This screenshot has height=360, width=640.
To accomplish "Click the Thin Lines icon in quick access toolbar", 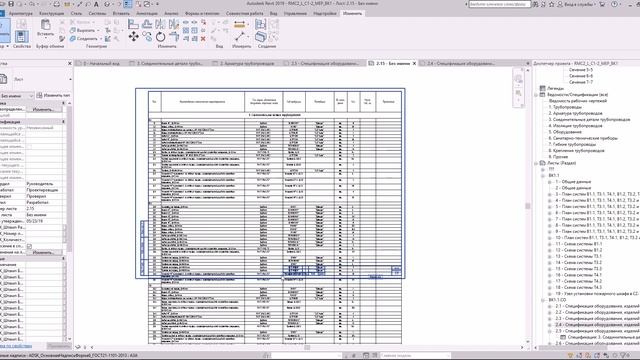I will coord(128,4).
